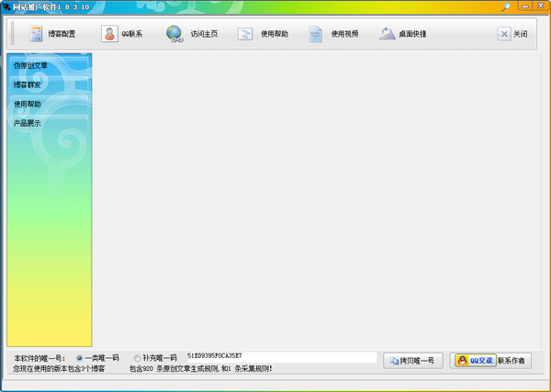Screen dimensions: 551x392
Task: Select 伪原创文章 in the sidebar
Action: click(x=50, y=65)
